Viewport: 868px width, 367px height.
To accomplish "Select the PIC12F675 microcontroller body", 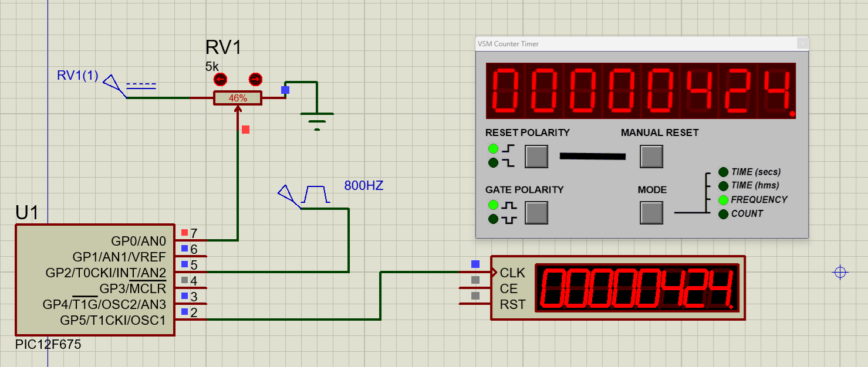I will [x=95, y=280].
